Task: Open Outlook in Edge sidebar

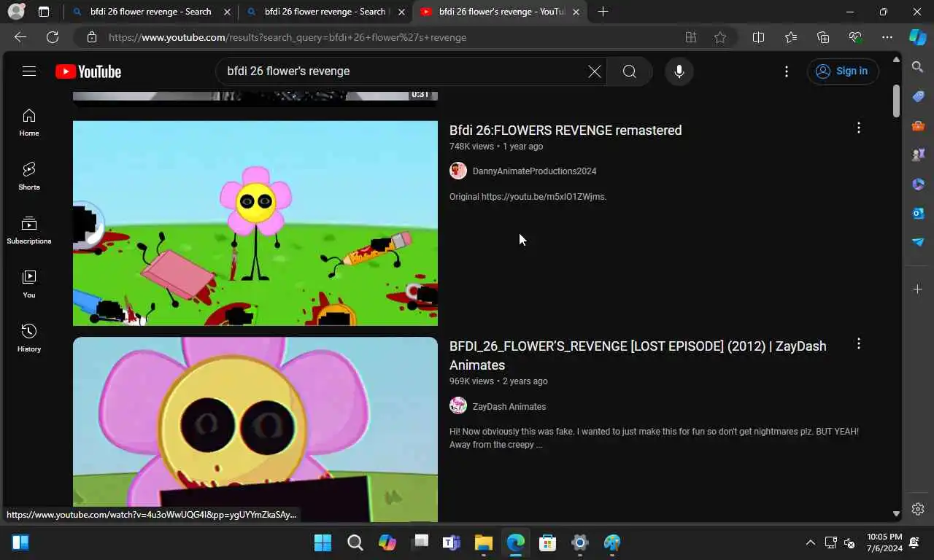Action: pyautogui.click(x=918, y=213)
